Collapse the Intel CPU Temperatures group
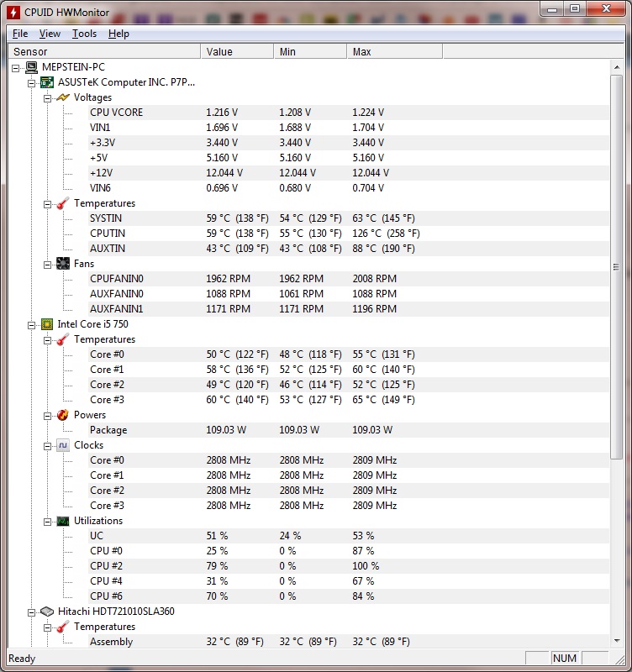 coord(48,340)
